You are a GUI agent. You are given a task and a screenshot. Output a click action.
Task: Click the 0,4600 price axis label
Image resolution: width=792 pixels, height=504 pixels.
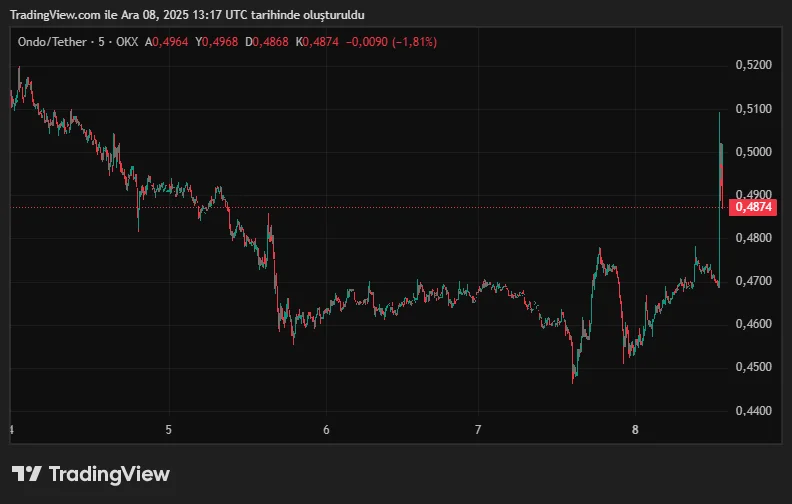[754, 324]
